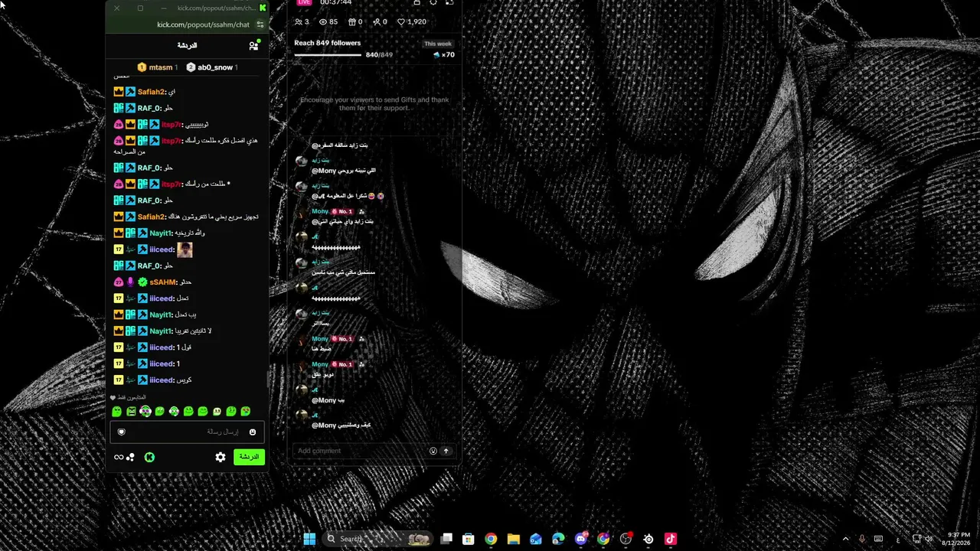
Task: Click the microphone icon in system tray
Action: [862, 539]
